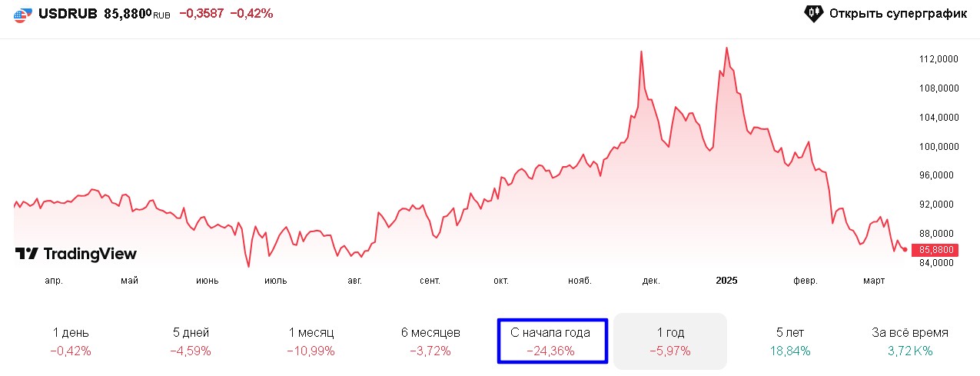Click the supergraph candlestick icon
980x376 pixels.
[x=814, y=13]
